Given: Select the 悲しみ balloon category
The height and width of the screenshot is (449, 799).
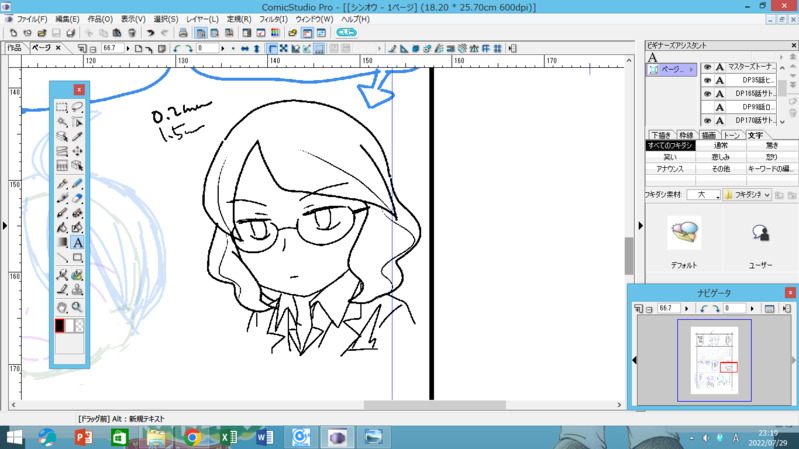Looking at the screenshot, I should point(721,157).
